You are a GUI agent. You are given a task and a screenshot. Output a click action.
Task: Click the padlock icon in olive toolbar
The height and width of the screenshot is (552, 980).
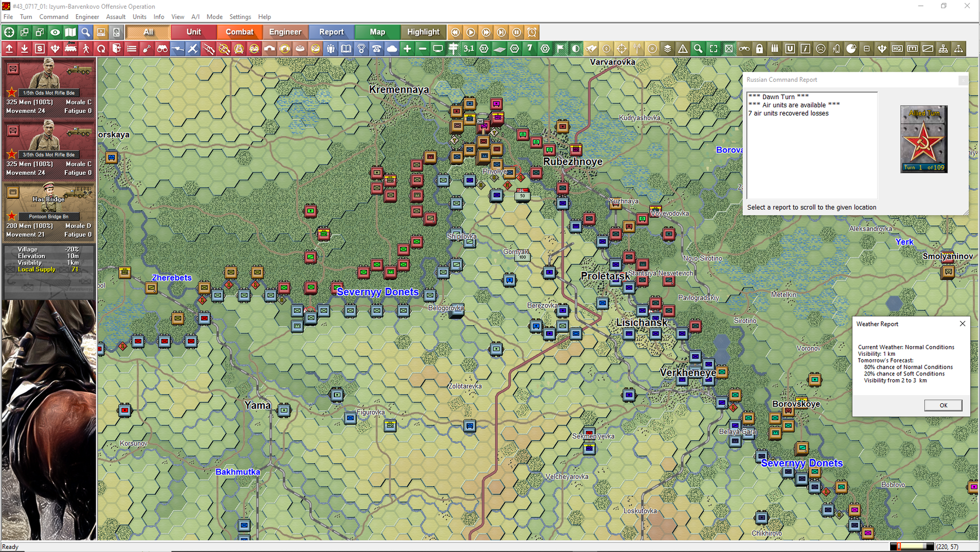(759, 49)
